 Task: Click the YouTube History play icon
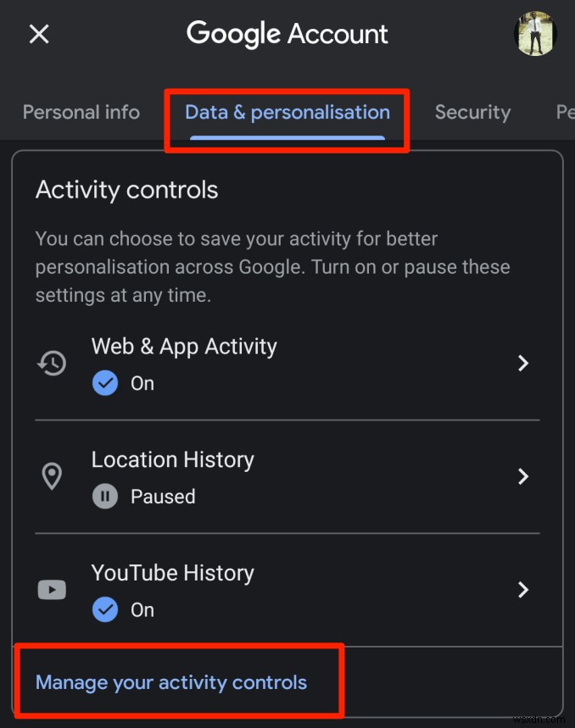pos(52,590)
